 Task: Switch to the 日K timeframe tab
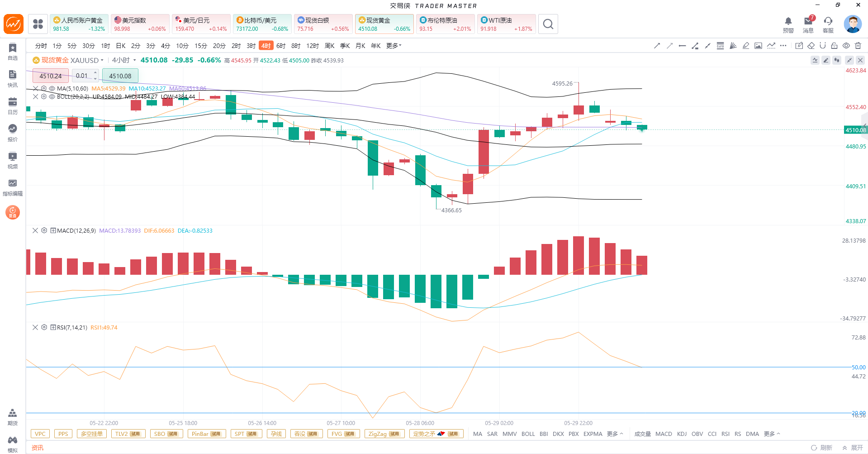(x=121, y=46)
